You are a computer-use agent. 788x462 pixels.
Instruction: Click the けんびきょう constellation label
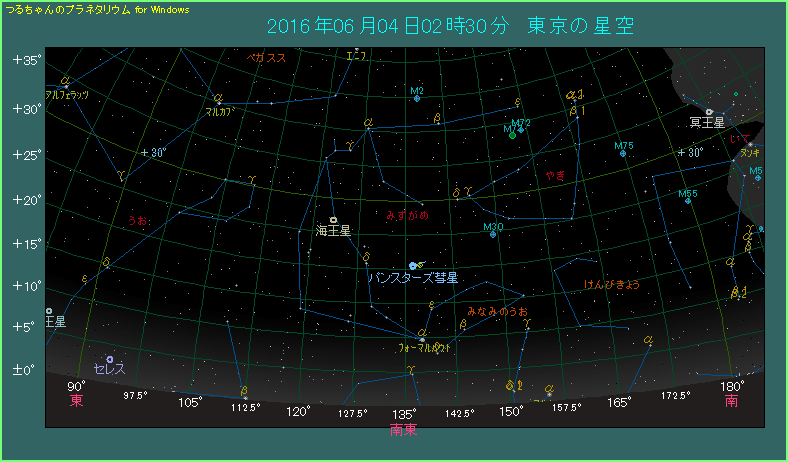point(612,284)
